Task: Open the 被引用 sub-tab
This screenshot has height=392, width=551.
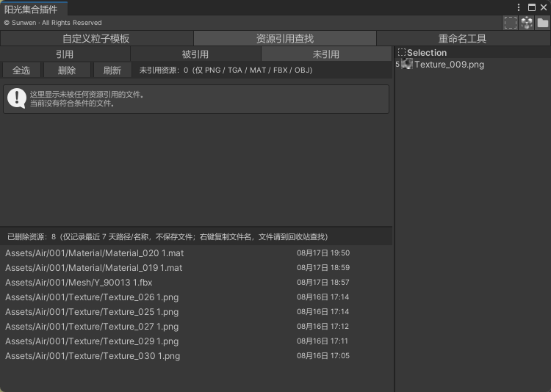Action: [x=195, y=54]
